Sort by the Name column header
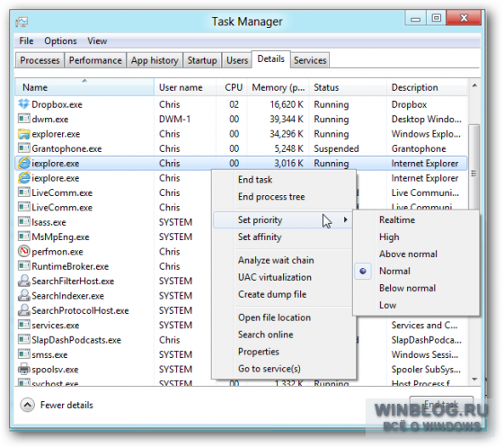Viewport: 504px width, 447px height. click(x=84, y=87)
